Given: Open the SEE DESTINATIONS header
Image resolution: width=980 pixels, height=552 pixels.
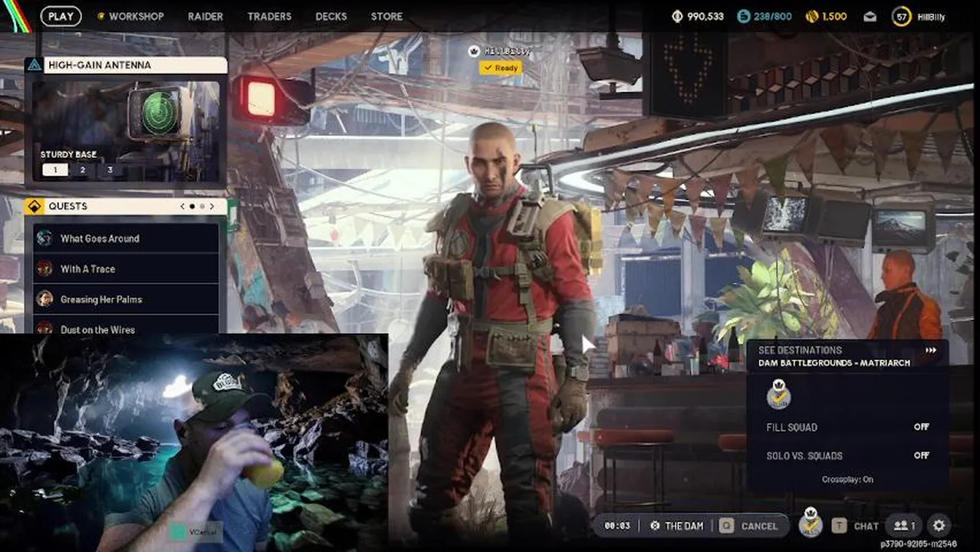Looking at the screenshot, I should pyautogui.click(x=800, y=350).
